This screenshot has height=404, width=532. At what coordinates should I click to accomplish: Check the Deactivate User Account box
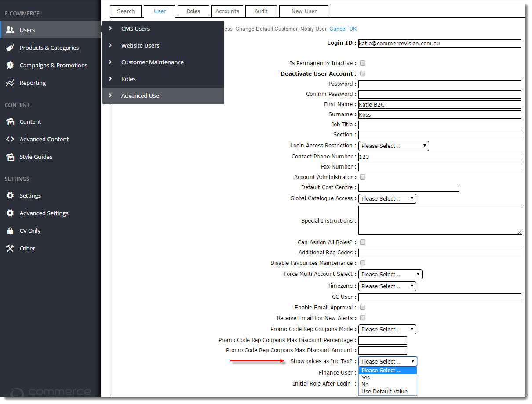[363, 74]
